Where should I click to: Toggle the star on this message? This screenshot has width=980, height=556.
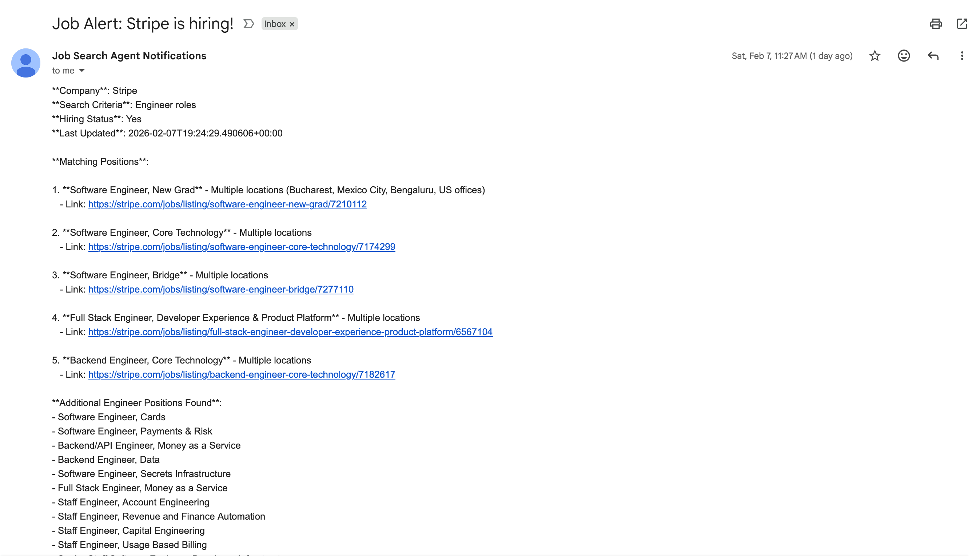[874, 56]
